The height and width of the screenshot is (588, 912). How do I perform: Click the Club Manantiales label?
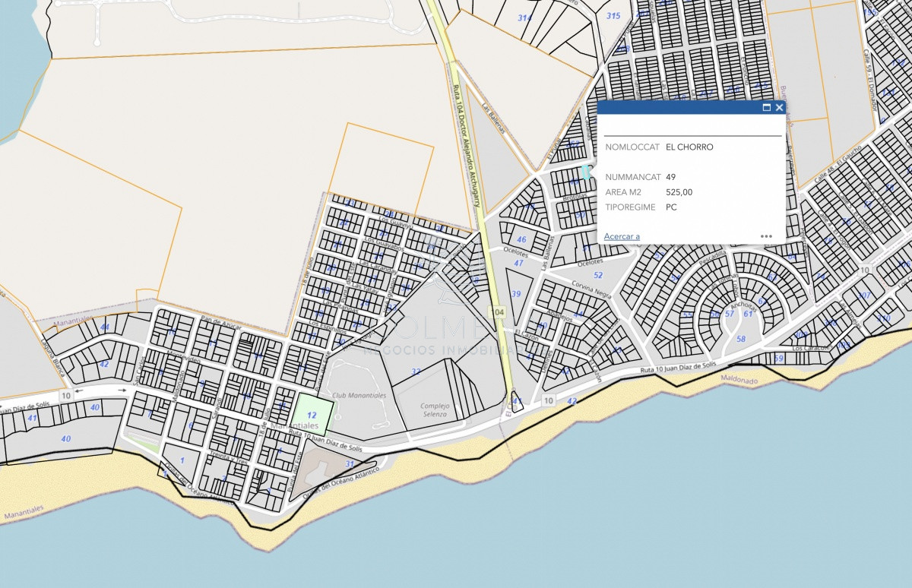tap(359, 396)
